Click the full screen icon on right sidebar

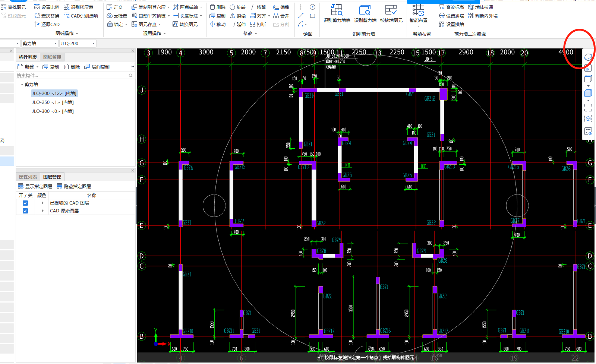[588, 108]
